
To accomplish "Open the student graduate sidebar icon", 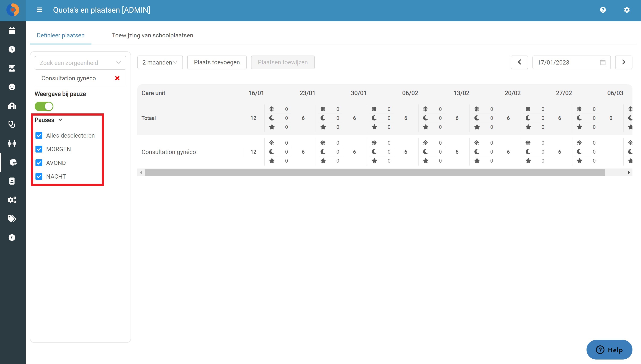I will coord(12,68).
